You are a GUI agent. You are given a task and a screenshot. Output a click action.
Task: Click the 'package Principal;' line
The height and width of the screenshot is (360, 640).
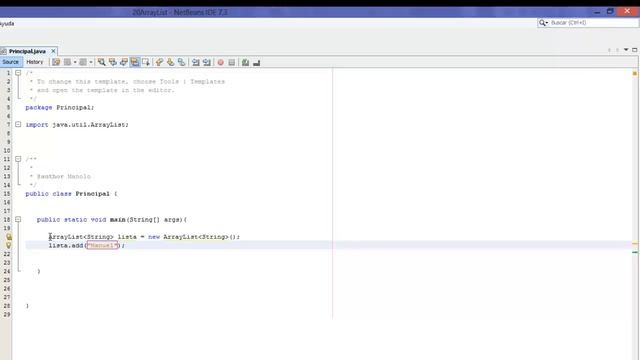click(x=60, y=107)
